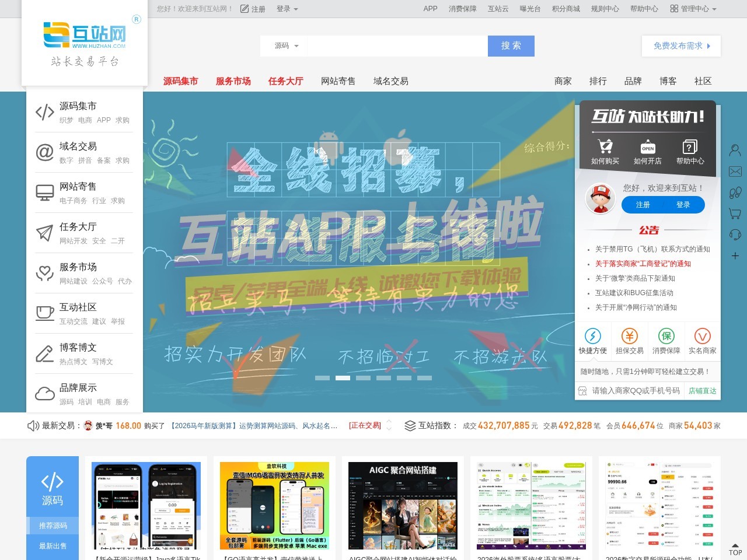Click the shopping cart icon in right sidebar
The width and height of the screenshot is (747, 560).
point(735,213)
